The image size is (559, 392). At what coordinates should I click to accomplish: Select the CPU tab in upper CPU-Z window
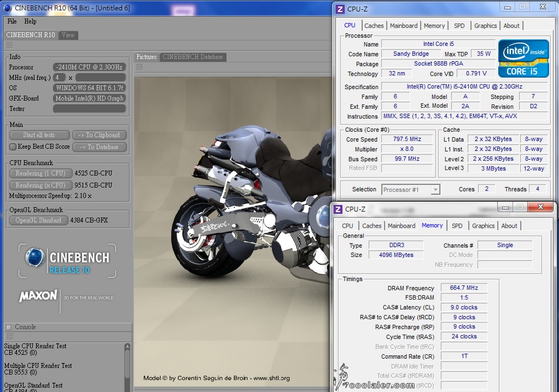[x=350, y=25]
